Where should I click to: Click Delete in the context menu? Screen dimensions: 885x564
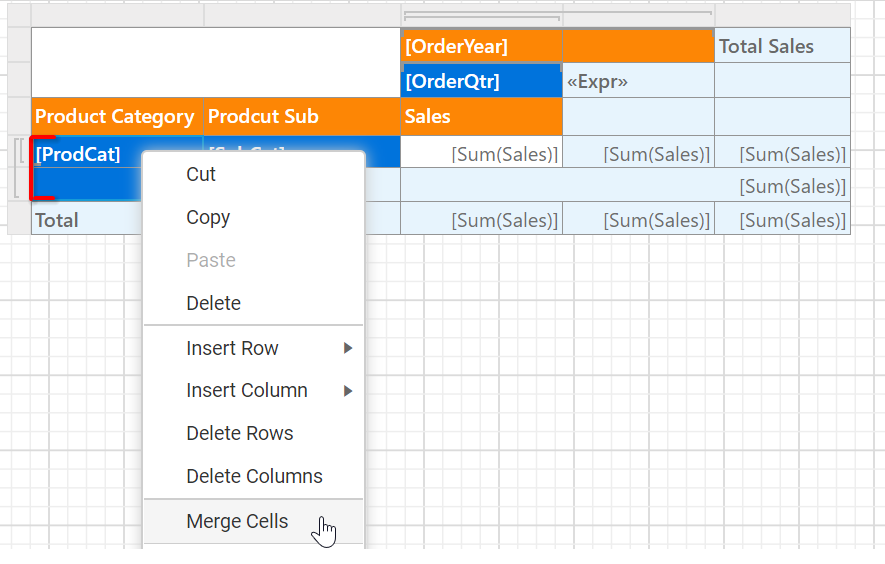213,304
